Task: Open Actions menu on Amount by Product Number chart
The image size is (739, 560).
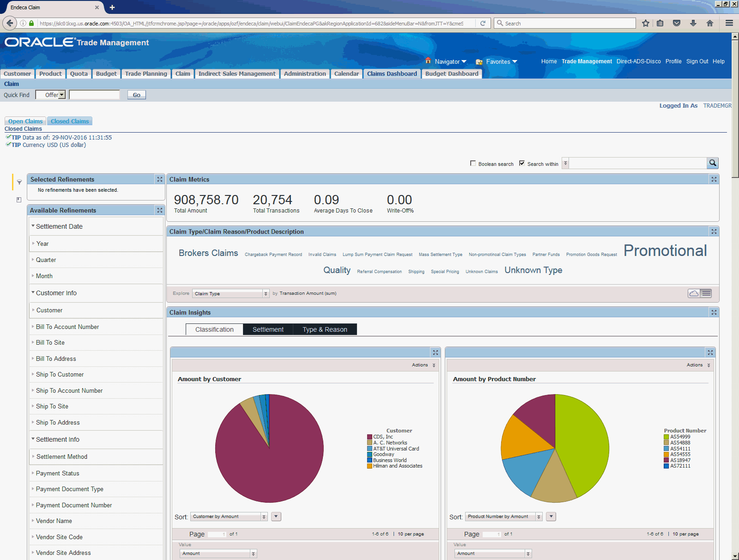Action: tap(698, 365)
